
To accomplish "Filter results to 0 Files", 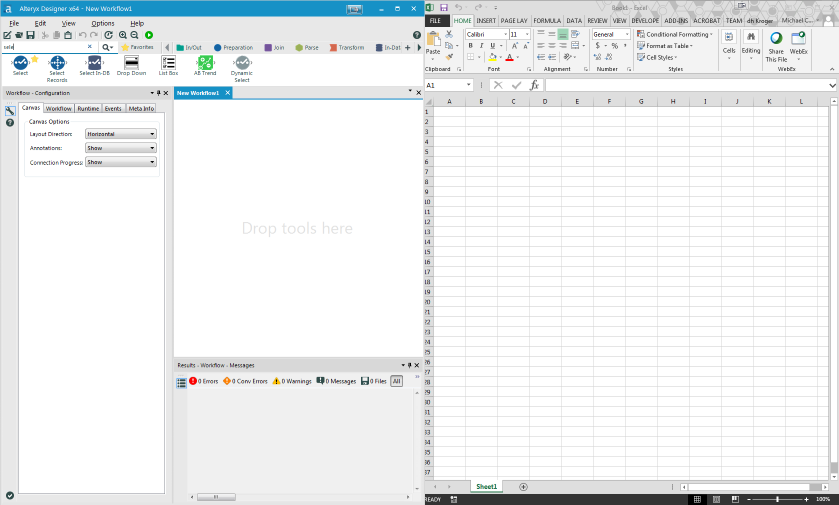I will pos(373,381).
